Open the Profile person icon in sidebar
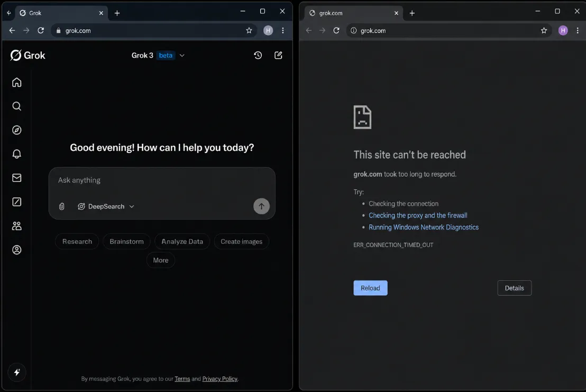The image size is (586, 392). (x=16, y=250)
